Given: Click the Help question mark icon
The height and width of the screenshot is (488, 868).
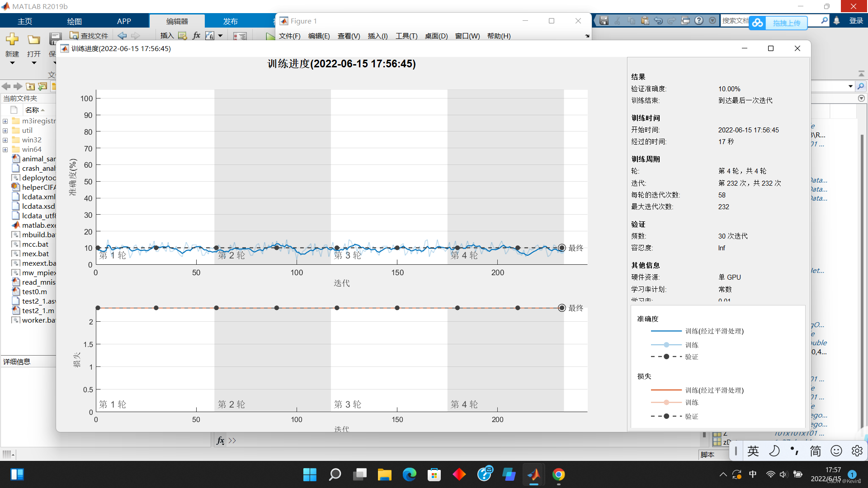Looking at the screenshot, I should coord(699,21).
